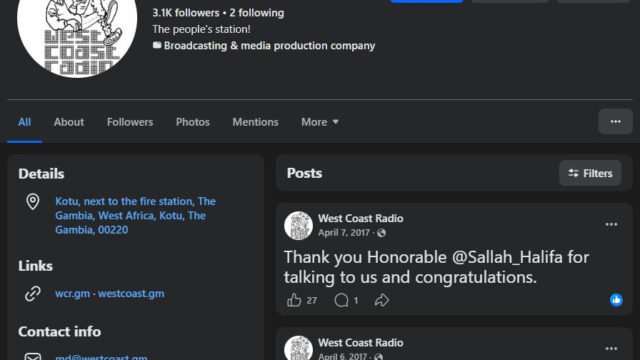Click the 27 likes count

311,301
